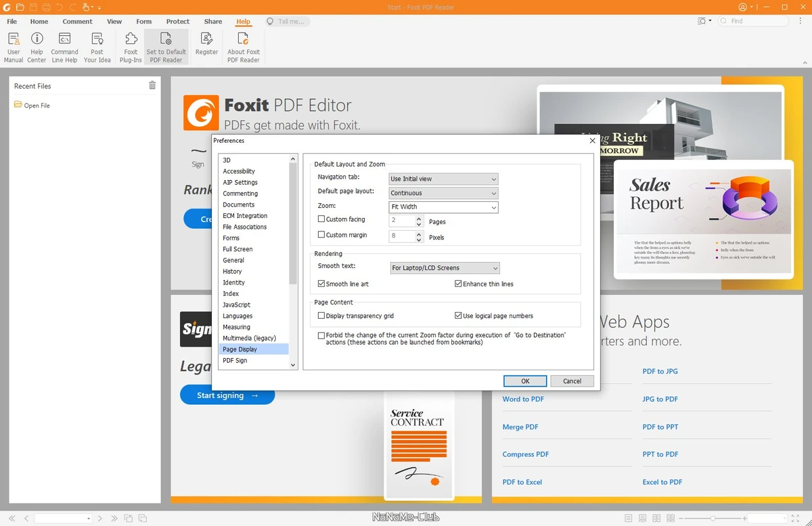
Task: Select Accessibility in Preferences list
Action: (239, 171)
